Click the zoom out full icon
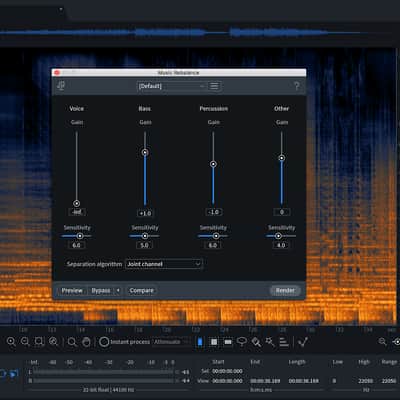 53,341
